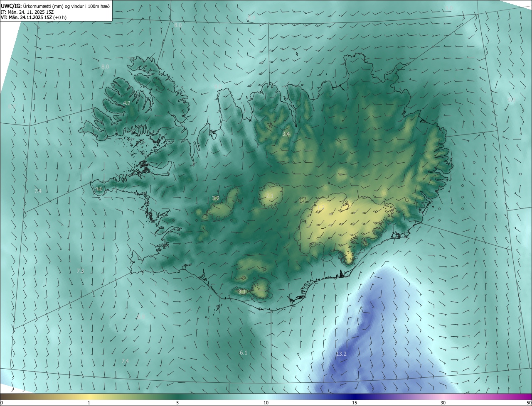Click the light pink segment of the color scale
The width and height of the screenshot is (532, 406).
(x=443, y=396)
